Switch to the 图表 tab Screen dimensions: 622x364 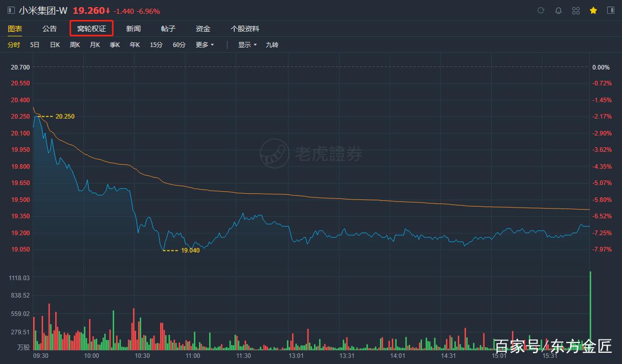pyautogui.click(x=15, y=29)
